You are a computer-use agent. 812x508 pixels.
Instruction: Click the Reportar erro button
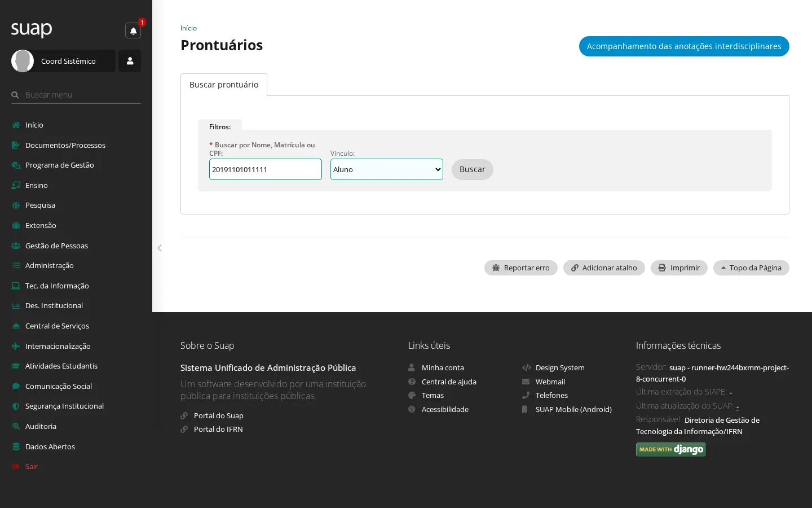[x=521, y=268]
